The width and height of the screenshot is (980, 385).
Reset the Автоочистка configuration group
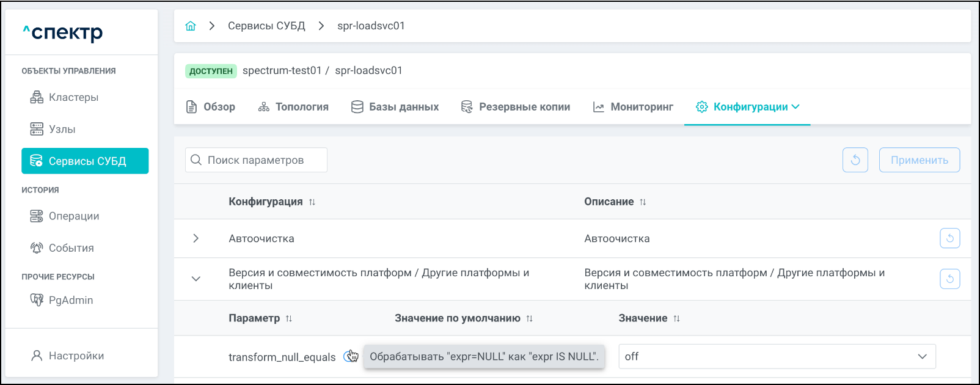click(949, 238)
